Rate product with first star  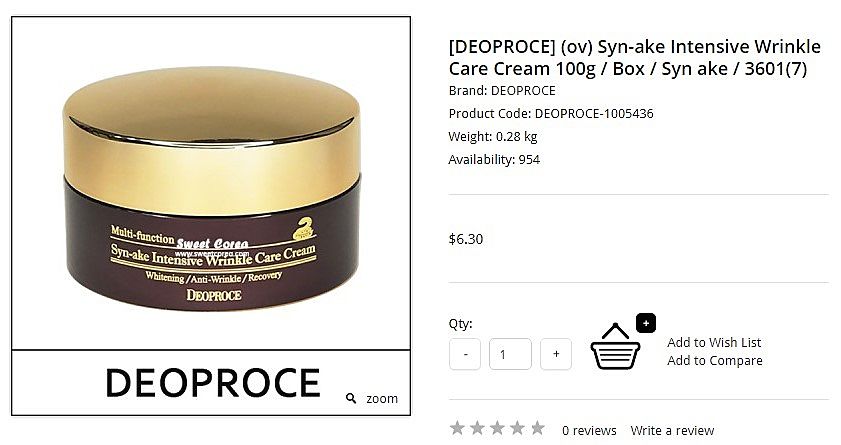pyautogui.click(x=457, y=428)
